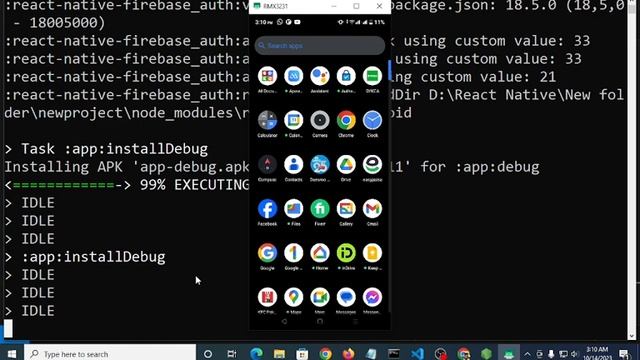This screenshot has height=360, width=640.
Task: Show hidden system tray icons
Action: (527, 354)
